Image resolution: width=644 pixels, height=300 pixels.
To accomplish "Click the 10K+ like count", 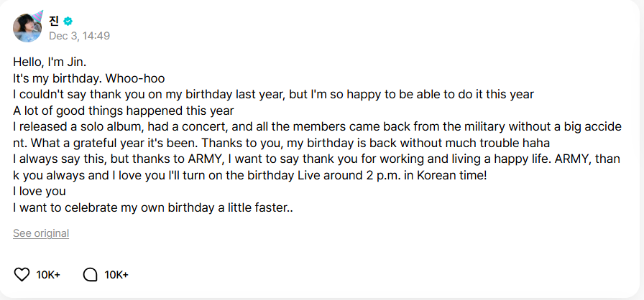I will click(x=48, y=274).
